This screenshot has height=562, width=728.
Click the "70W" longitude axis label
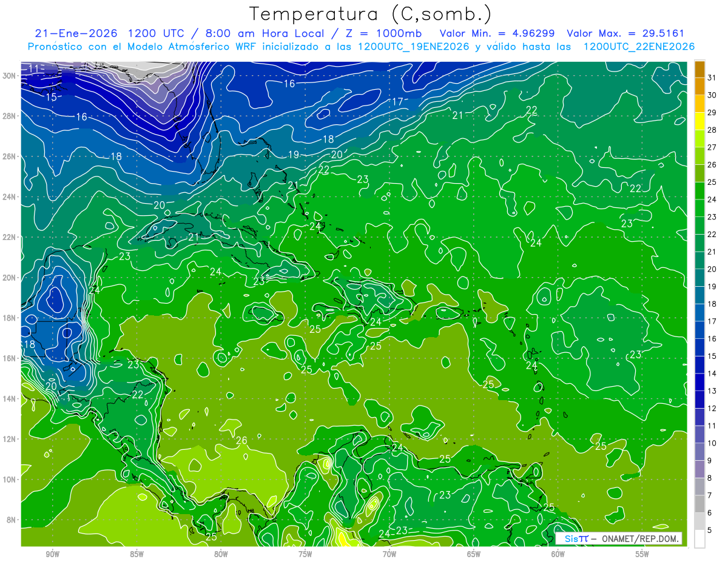tap(389, 554)
